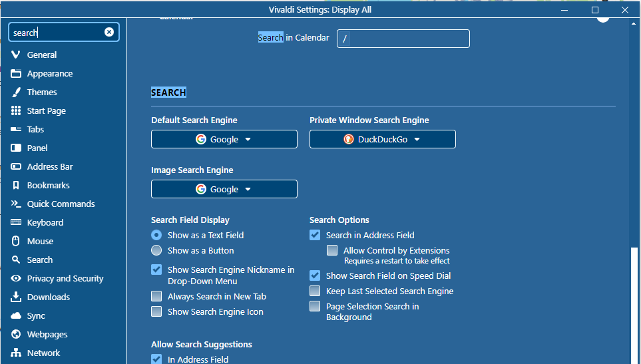
Task: Click the Start Page grid icon
Action: 15,110
